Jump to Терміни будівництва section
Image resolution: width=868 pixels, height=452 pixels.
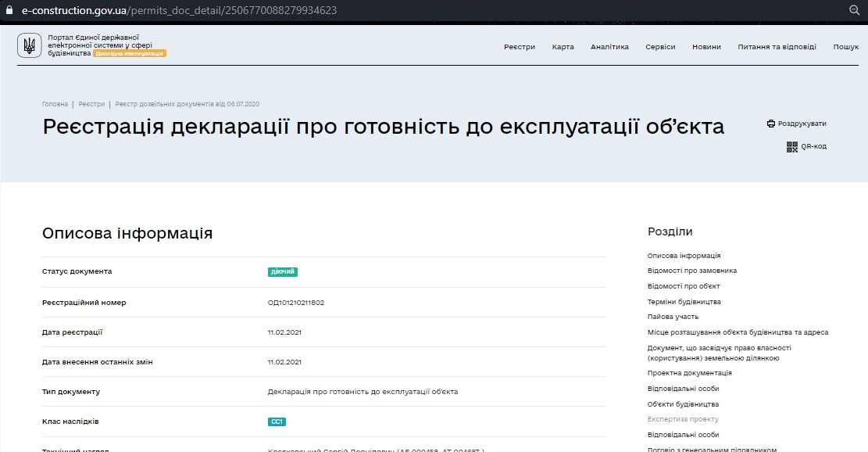[684, 302]
